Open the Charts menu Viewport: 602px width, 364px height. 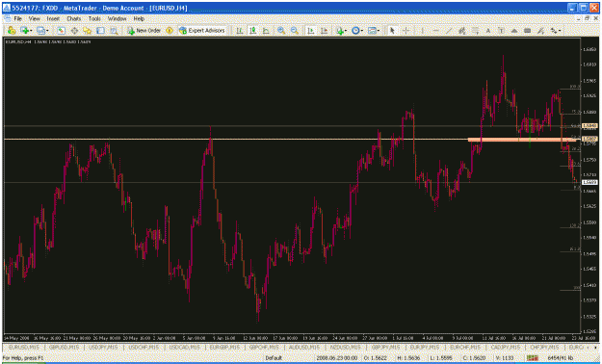click(x=74, y=18)
